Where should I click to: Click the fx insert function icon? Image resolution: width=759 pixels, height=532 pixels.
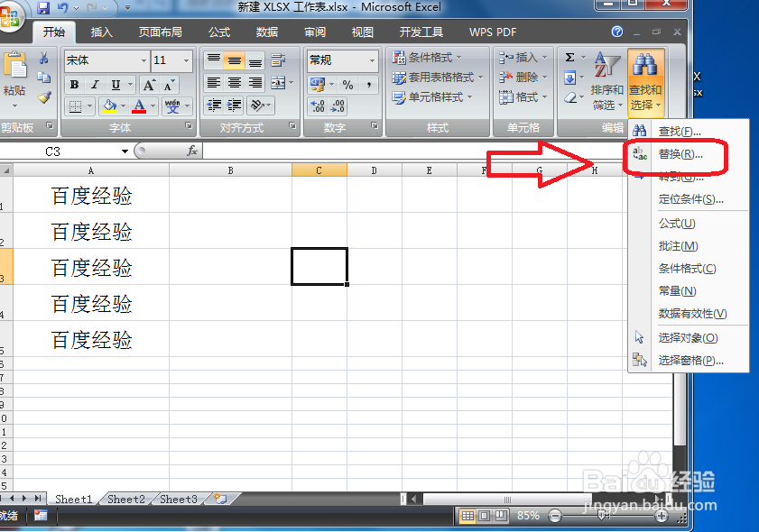point(192,151)
